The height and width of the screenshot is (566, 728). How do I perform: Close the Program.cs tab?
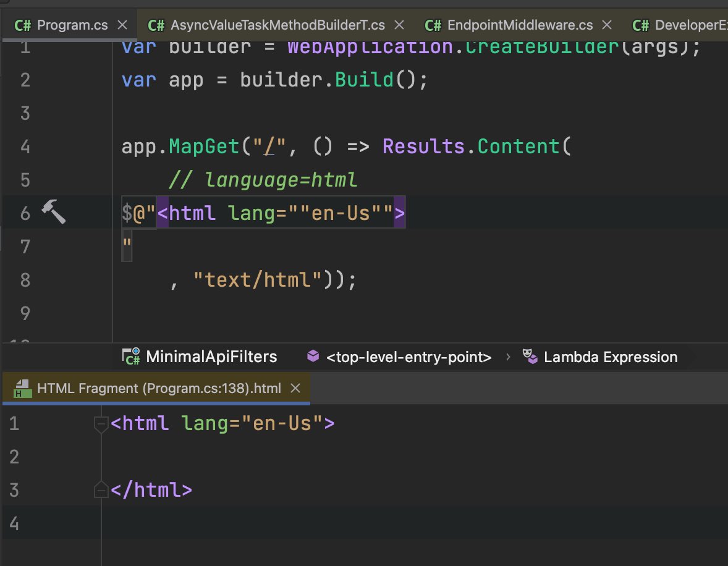122,25
